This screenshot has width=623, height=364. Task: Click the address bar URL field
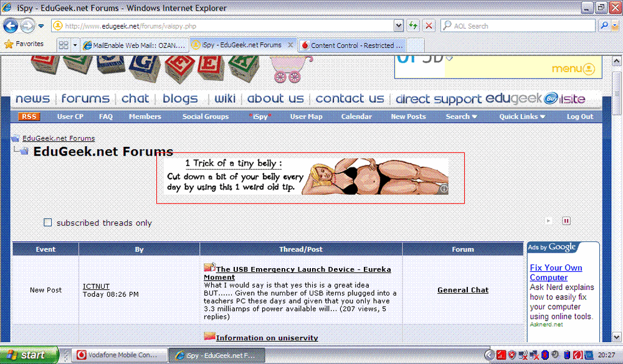coord(222,26)
